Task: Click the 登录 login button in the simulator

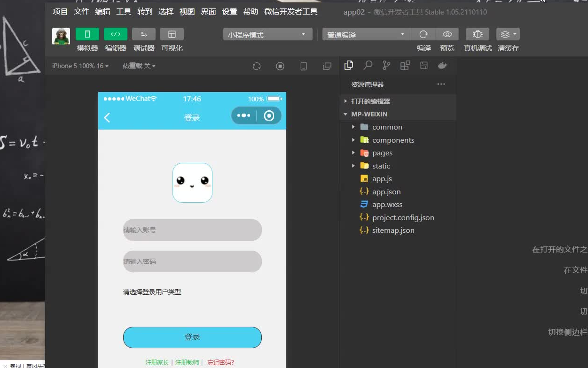Action: click(x=192, y=337)
